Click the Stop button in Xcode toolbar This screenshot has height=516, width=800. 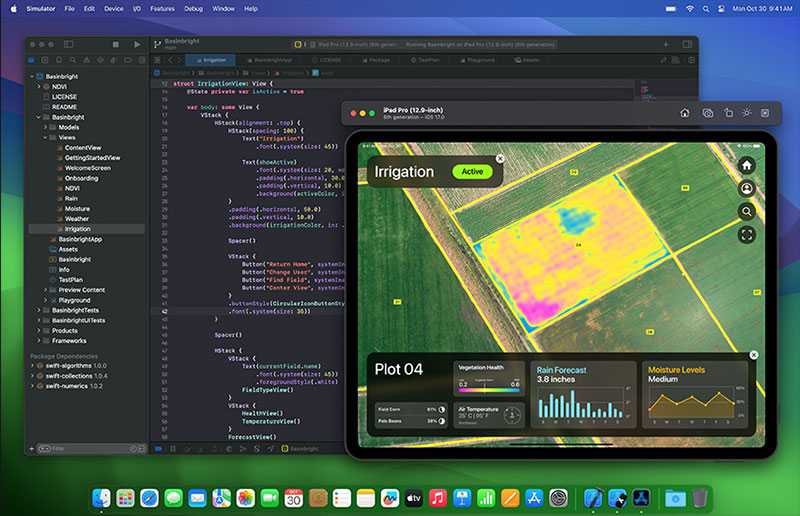point(117,45)
